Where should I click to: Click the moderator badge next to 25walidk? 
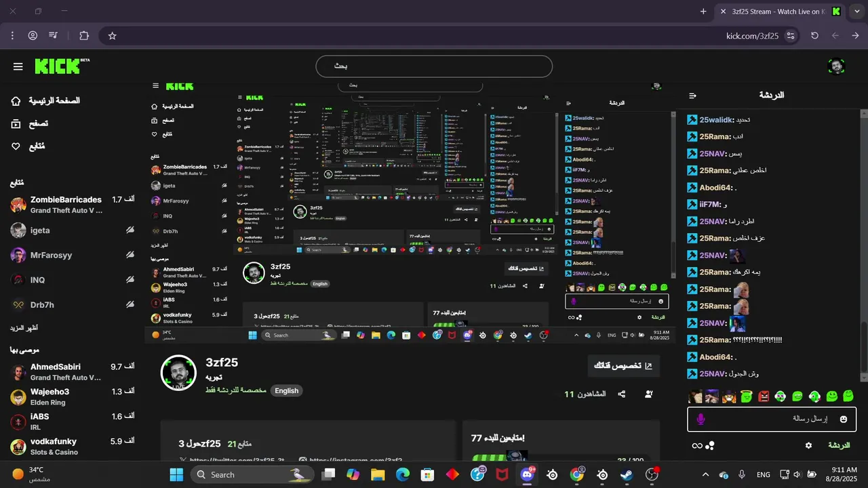pyautogui.click(x=692, y=119)
